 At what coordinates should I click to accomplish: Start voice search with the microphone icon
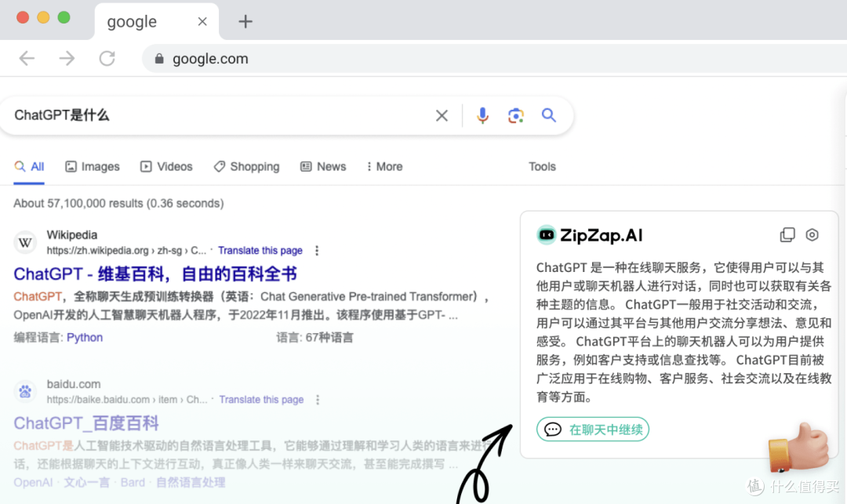point(482,115)
